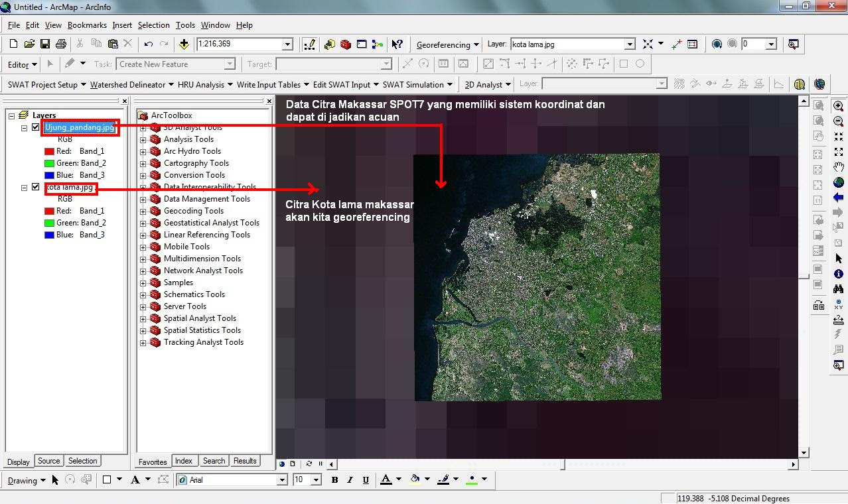Open the font name dropdown Arial
The image size is (848, 504).
point(282,479)
